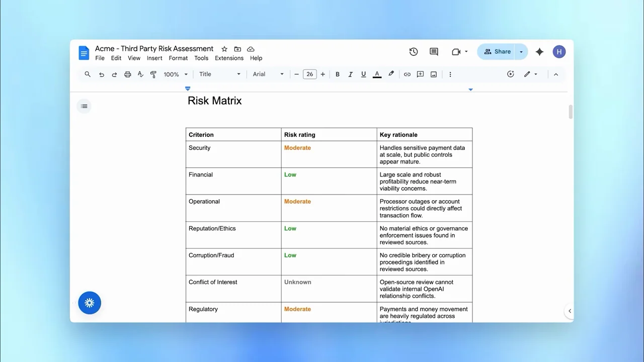The width and height of the screenshot is (644, 362).
Task: Click the play-with-sparkle icon in the toolbar
Action: (510, 74)
